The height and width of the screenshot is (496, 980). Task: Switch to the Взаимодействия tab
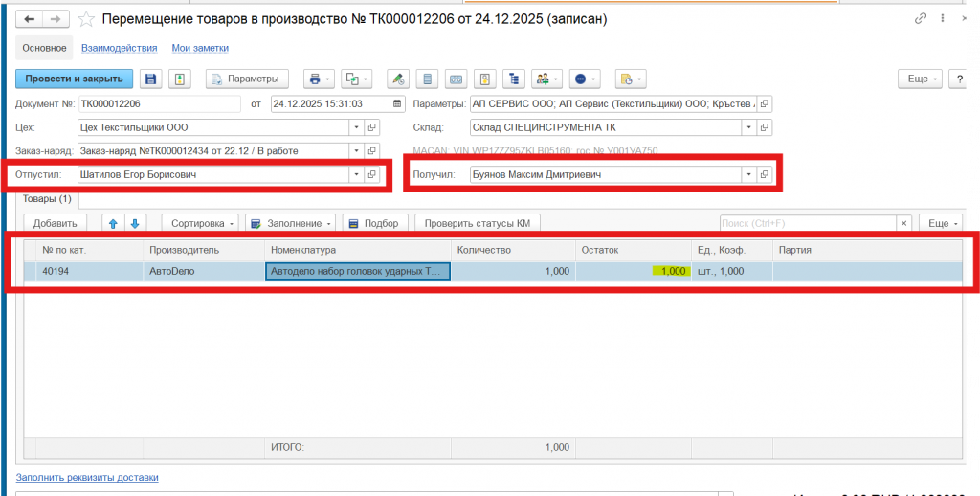tap(119, 48)
